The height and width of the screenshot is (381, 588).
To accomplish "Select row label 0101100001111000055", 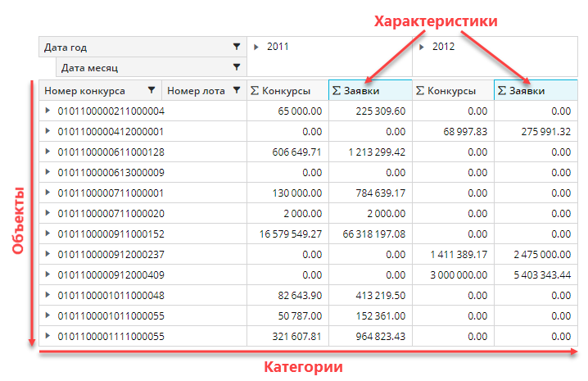I will [x=110, y=336].
